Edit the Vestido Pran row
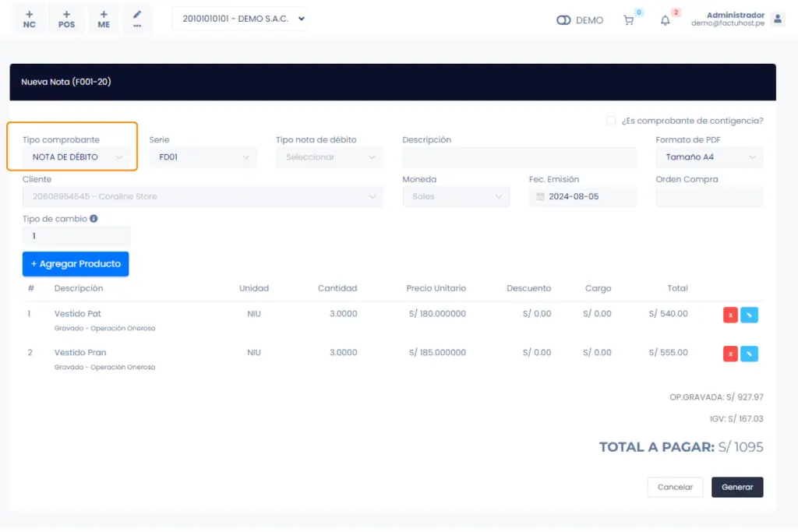This screenshot has width=798, height=532. (749, 354)
